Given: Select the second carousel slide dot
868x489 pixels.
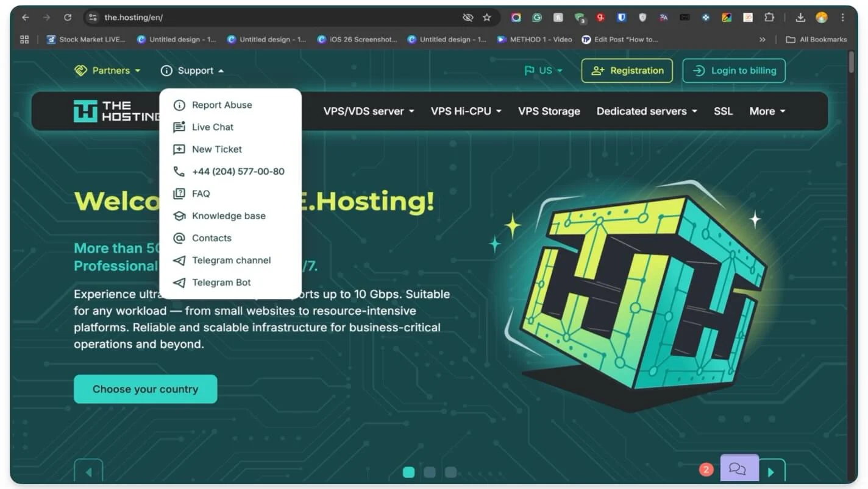Looking at the screenshot, I should pyautogui.click(x=430, y=472).
